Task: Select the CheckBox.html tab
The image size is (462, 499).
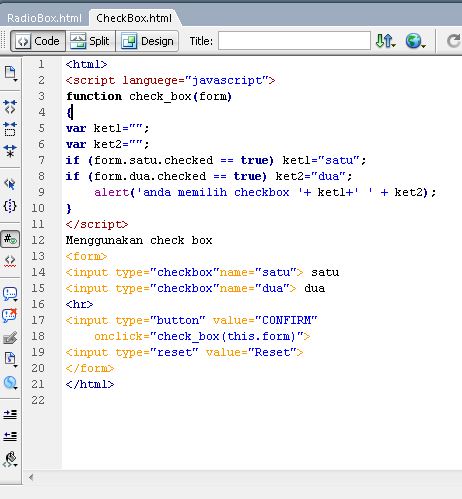Action: click(134, 18)
